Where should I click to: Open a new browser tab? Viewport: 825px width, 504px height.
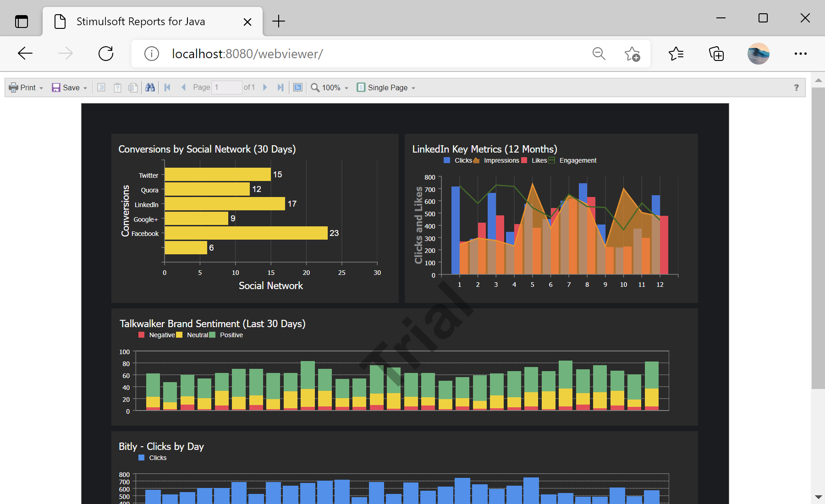(x=279, y=21)
